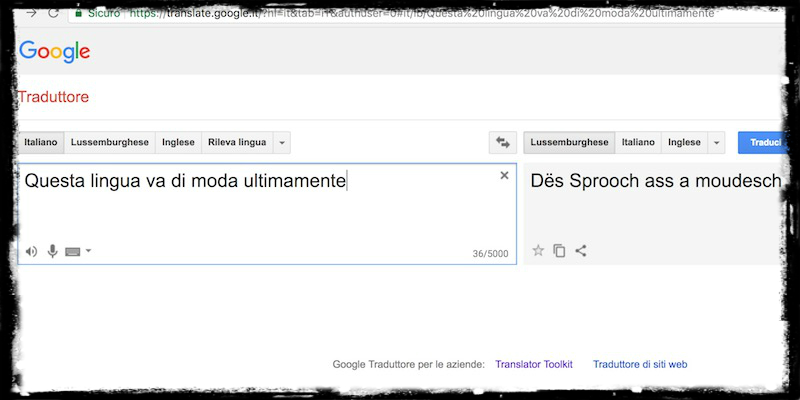
Task: Star the Luxembourgish translation
Action: tap(538, 250)
